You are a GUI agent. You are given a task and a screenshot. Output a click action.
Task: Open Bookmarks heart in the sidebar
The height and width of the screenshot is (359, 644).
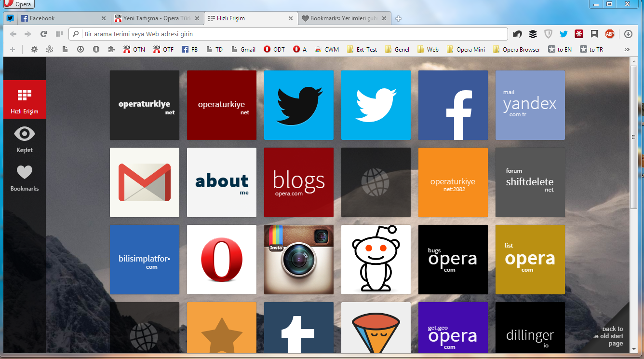click(25, 178)
